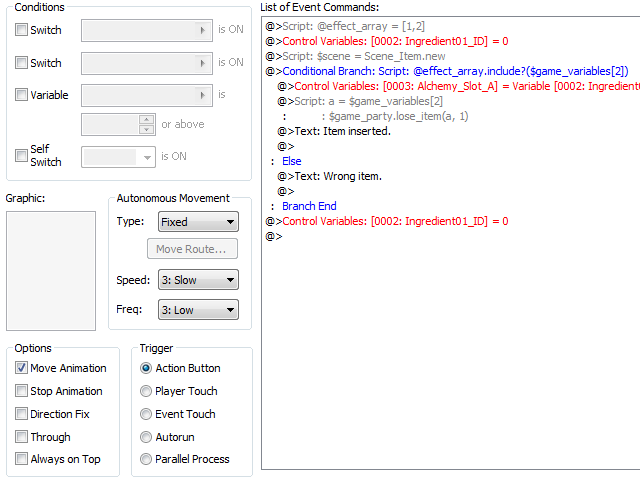Viewport: 640px width, 480px height.
Task: Check the Direction Fix option
Action: click(x=22, y=414)
